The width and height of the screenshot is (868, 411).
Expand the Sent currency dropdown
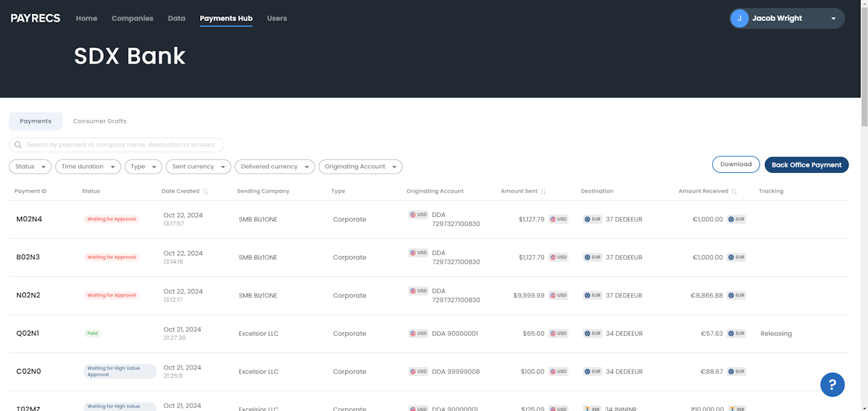[198, 166]
